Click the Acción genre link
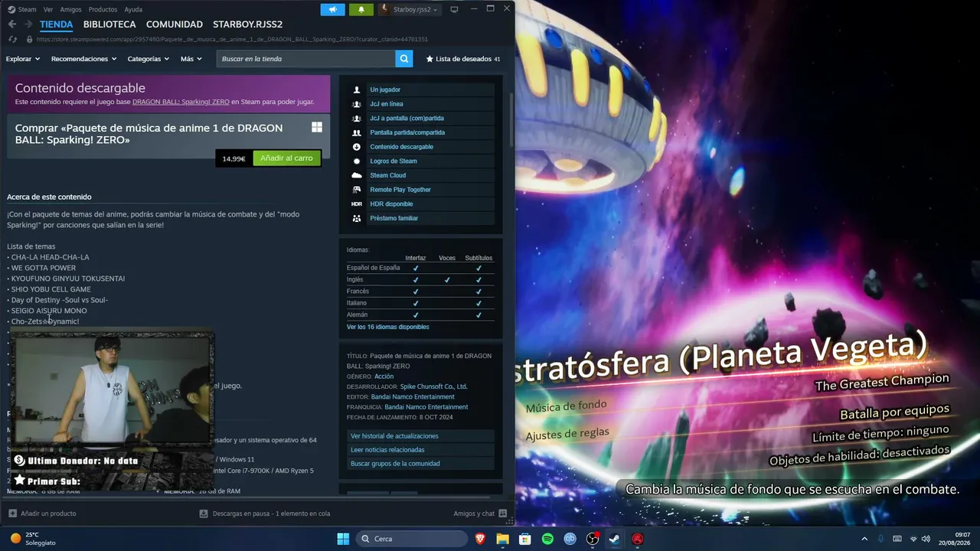 384,377
